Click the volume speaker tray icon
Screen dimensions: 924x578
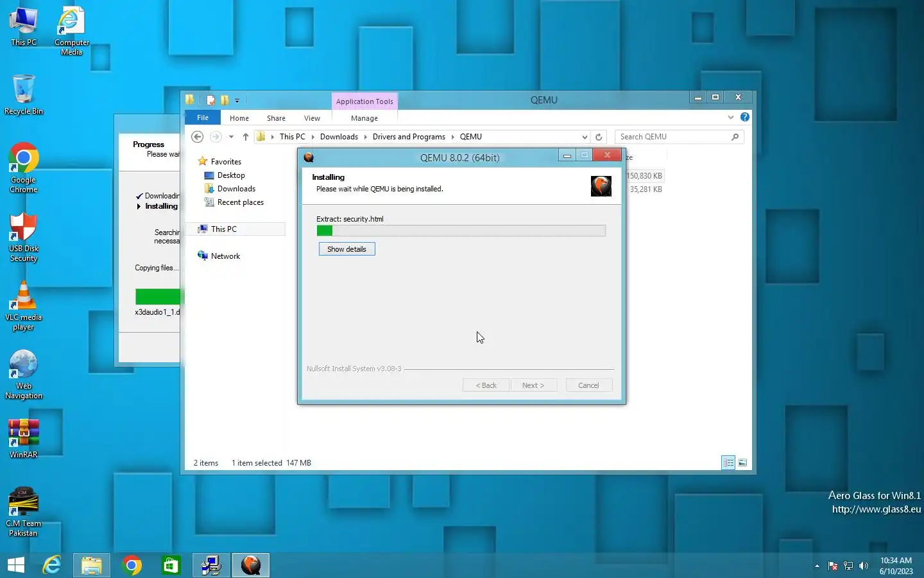point(864,566)
